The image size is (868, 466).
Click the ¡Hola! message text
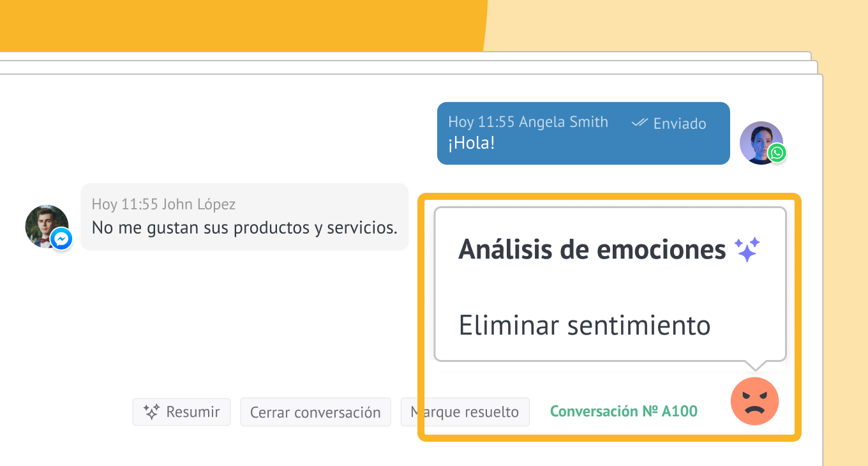(x=471, y=143)
